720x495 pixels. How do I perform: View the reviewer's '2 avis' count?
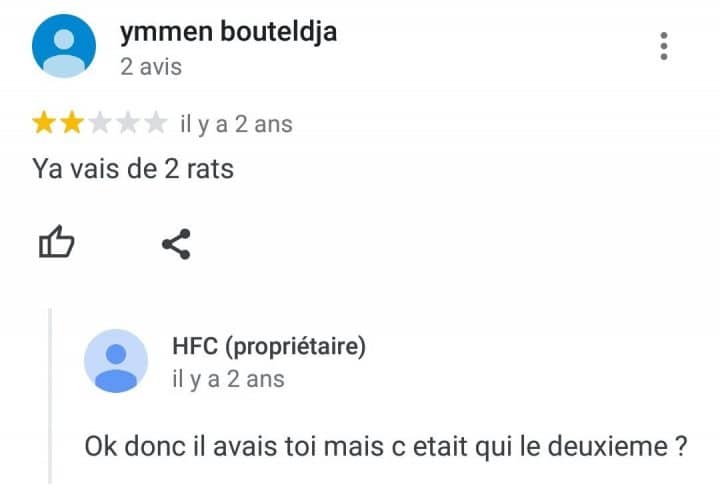tap(151, 67)
